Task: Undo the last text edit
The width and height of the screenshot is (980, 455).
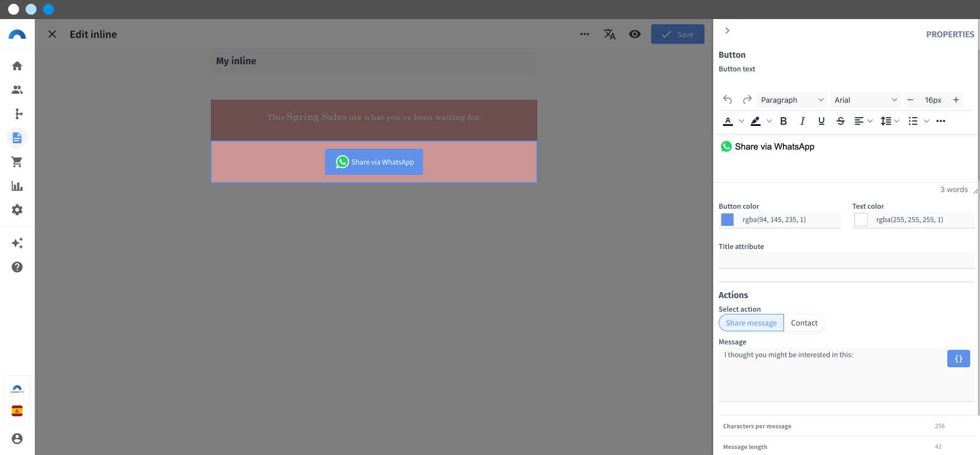Action: (728, 100)
